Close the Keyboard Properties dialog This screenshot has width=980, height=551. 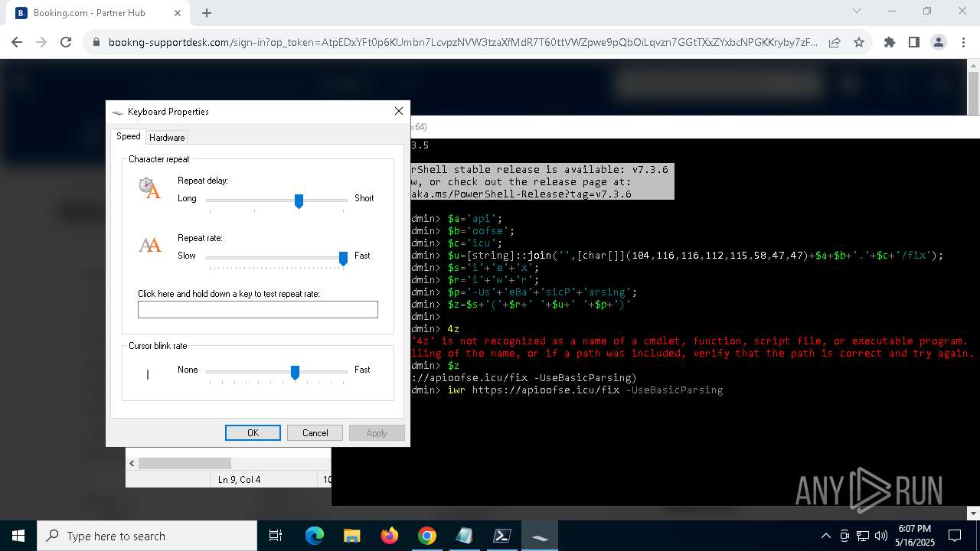[x=398, y=111]
